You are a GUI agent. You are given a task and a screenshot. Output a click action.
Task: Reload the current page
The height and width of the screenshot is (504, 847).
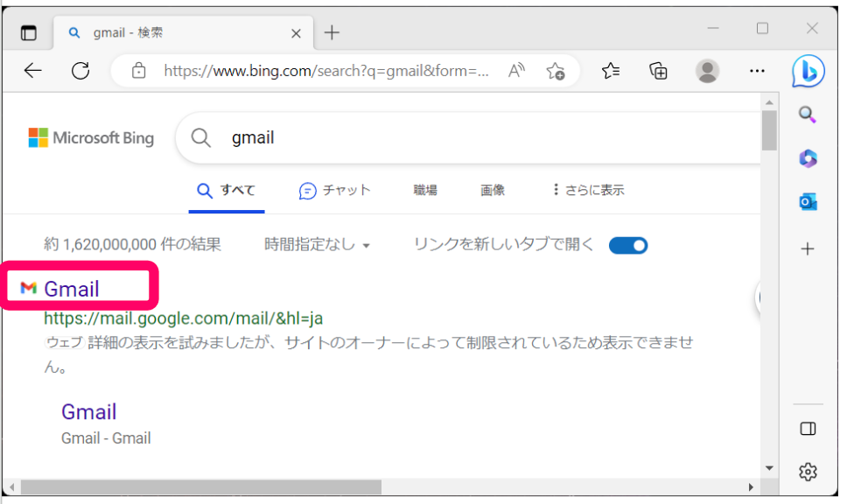80,71
